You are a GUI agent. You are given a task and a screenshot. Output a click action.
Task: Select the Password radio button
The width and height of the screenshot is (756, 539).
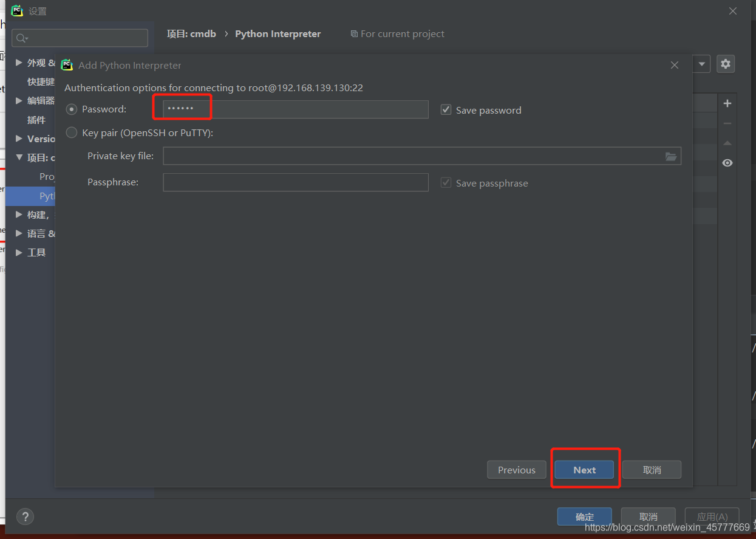72,109
